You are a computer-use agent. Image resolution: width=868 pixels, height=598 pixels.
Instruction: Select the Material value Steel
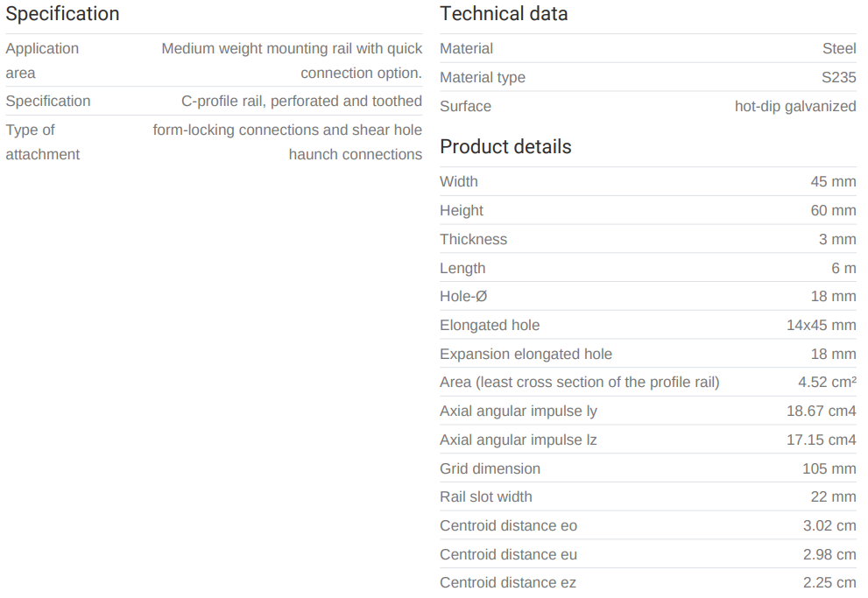coord(838,49)
